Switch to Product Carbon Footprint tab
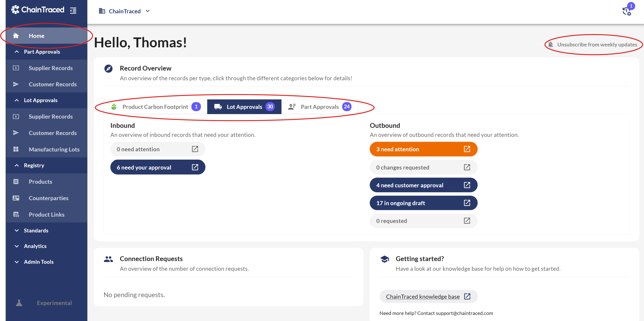Screen dimensions: 644x321 [x=155, y=107]
